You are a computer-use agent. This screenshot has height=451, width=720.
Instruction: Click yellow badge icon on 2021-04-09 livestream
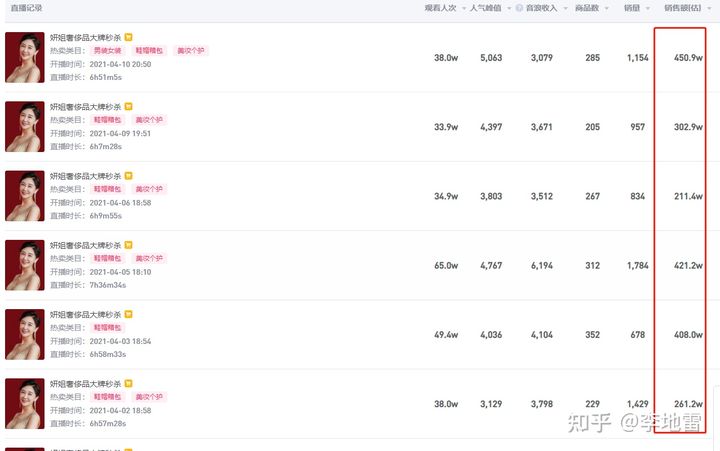(128, 106)
